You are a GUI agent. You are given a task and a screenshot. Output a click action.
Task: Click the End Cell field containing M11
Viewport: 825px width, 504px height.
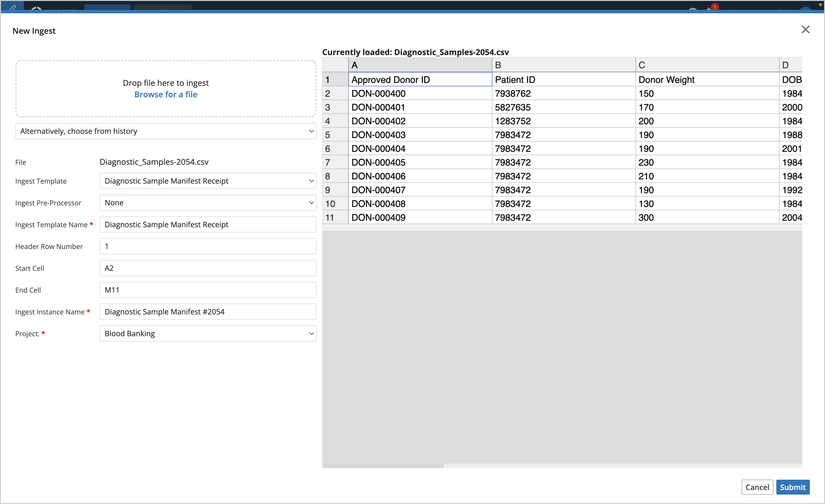(208, 290)
